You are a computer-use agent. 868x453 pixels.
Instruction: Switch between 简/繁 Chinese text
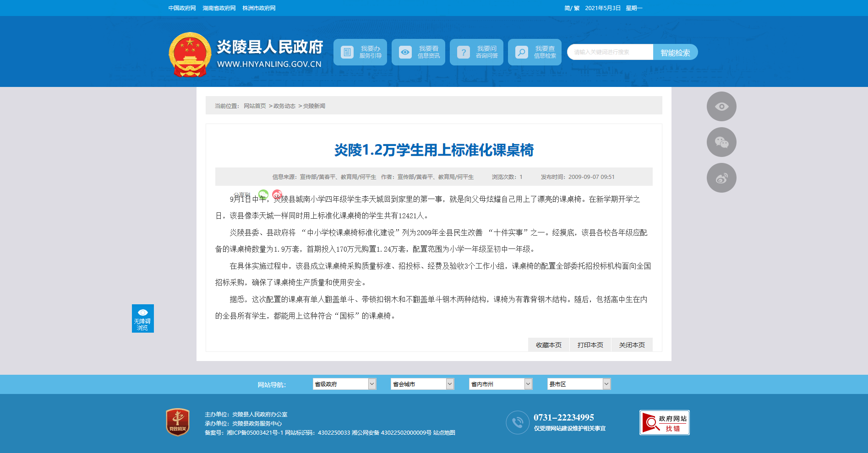tap(572, 8)
